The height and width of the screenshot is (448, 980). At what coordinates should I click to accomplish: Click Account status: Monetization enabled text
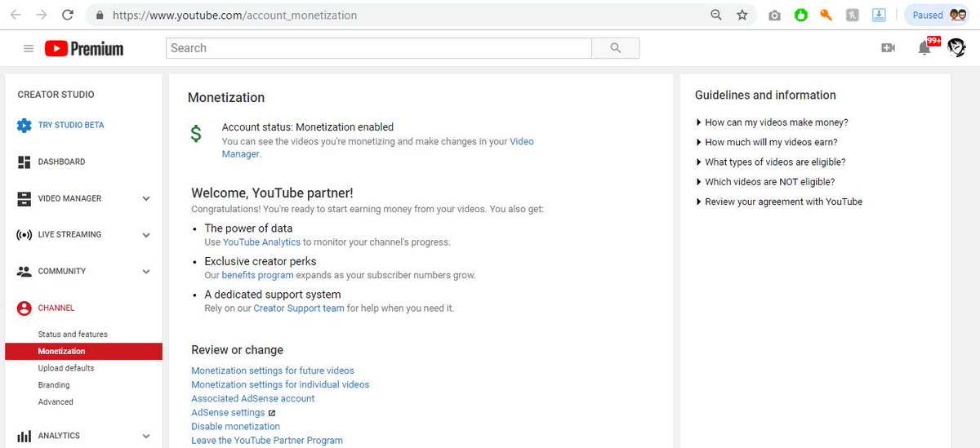(x=308, y=127)
